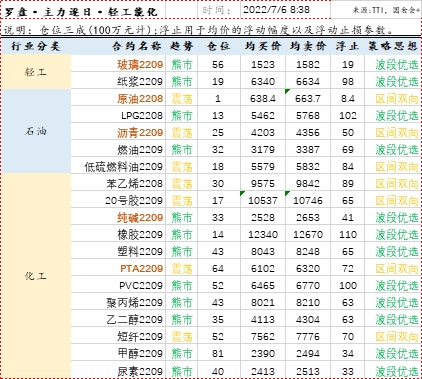Select the 短纤2209 buy price 7562

click(x=263, y=336)
